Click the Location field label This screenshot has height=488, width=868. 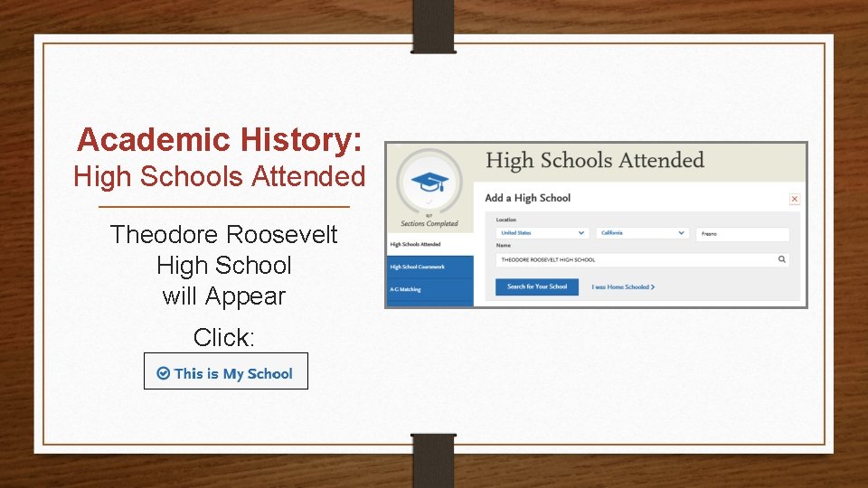[x=506, y=220]
